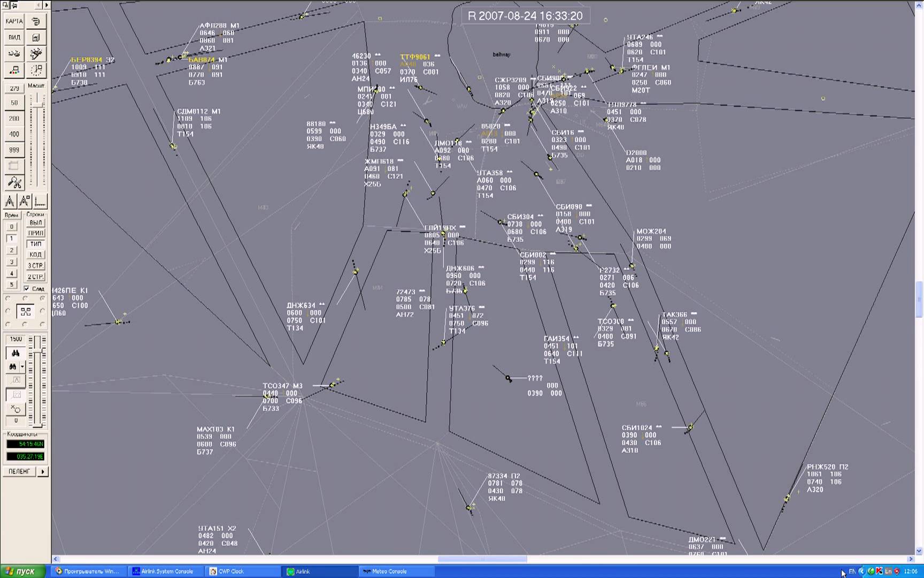Click the vertical scrollbar thumb of the map

point(919,300)
